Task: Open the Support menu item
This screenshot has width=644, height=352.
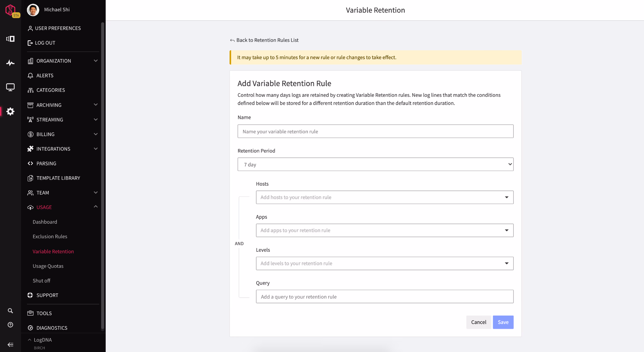Action: (x=47, y=295)
